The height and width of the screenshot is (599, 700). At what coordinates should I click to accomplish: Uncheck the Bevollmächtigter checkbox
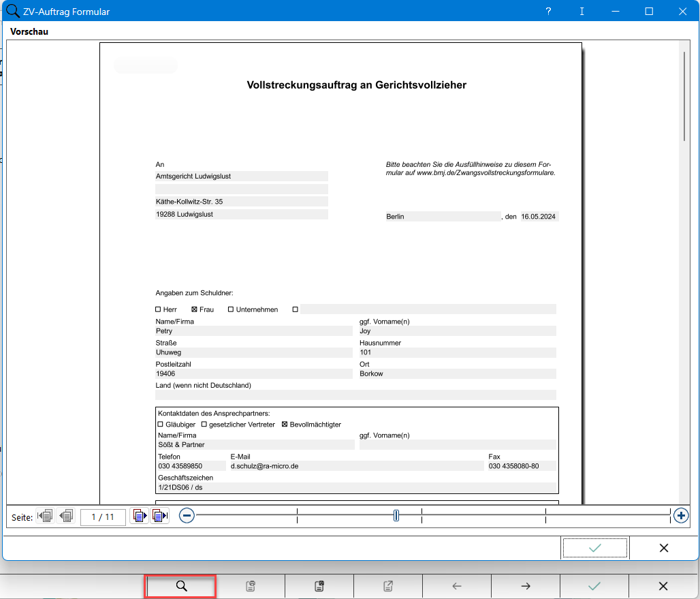(285, 425)
